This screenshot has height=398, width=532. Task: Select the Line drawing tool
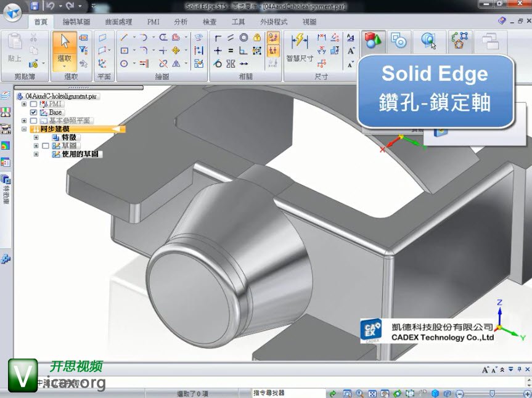(x=124, y=38)
